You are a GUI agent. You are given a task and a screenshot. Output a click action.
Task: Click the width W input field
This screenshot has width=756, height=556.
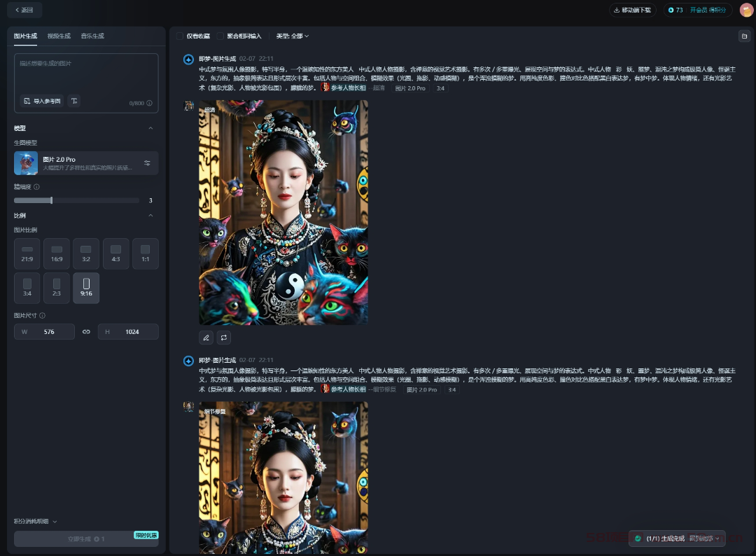click(x=44, y=332)
